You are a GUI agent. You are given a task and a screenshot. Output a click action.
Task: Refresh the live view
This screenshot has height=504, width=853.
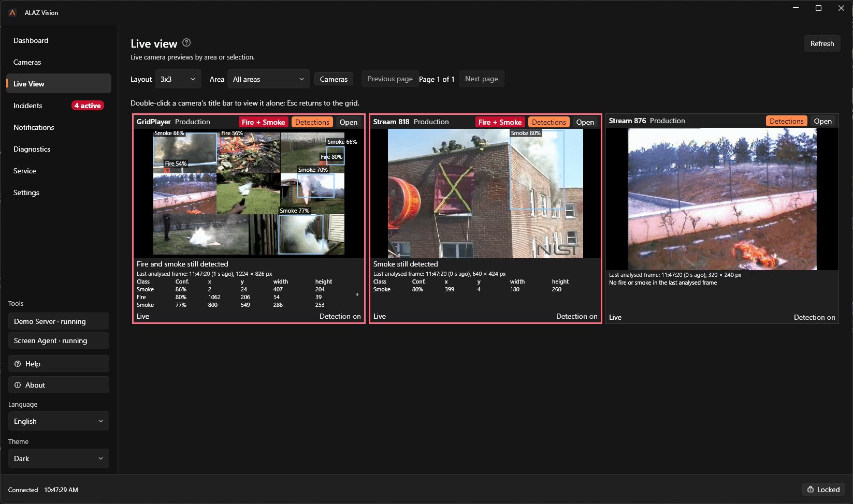point(822,43)
